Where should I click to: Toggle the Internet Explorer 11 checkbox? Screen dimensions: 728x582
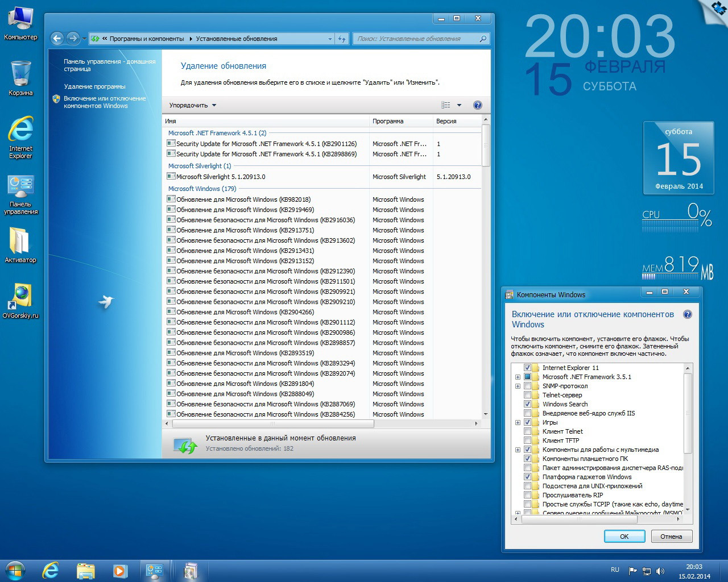pyautogui.click(x=527, y=368)
